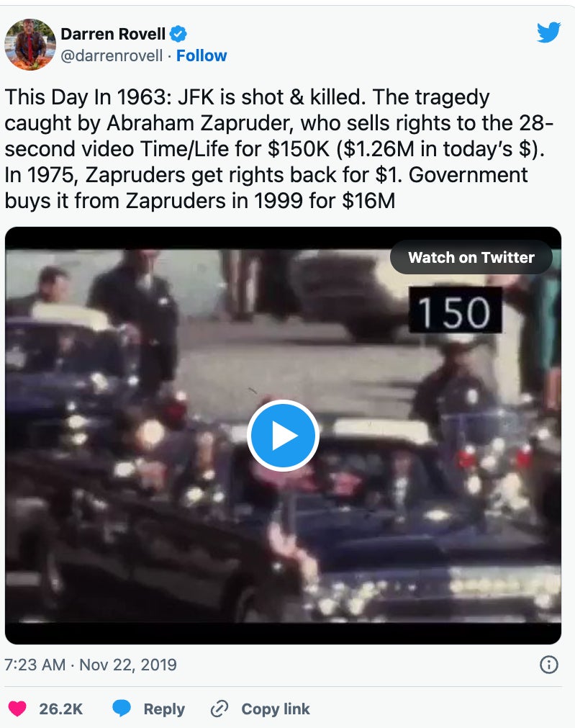Click the Copy link text
The height and width of the screenshot is (728, 575).
(275, 709)
